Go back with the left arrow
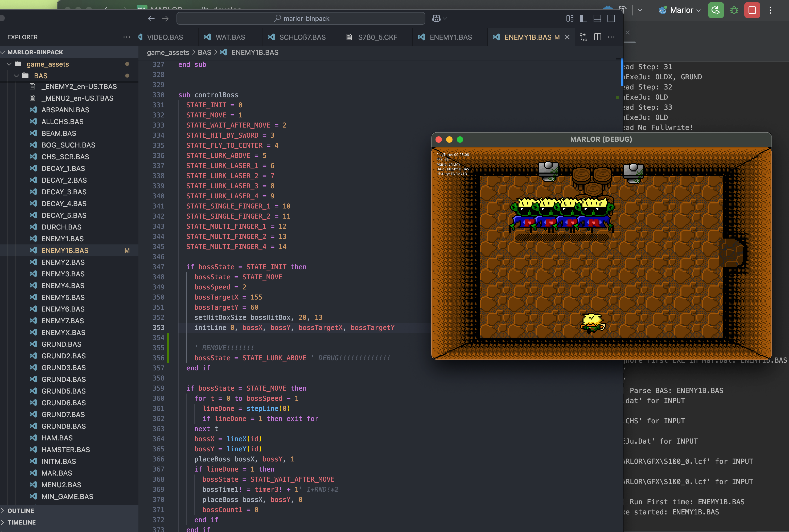 tap(151, 18)
